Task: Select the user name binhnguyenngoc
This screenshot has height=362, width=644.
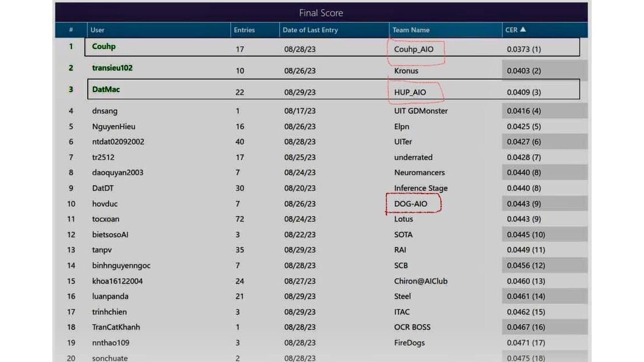Action: tap(121, 265)
